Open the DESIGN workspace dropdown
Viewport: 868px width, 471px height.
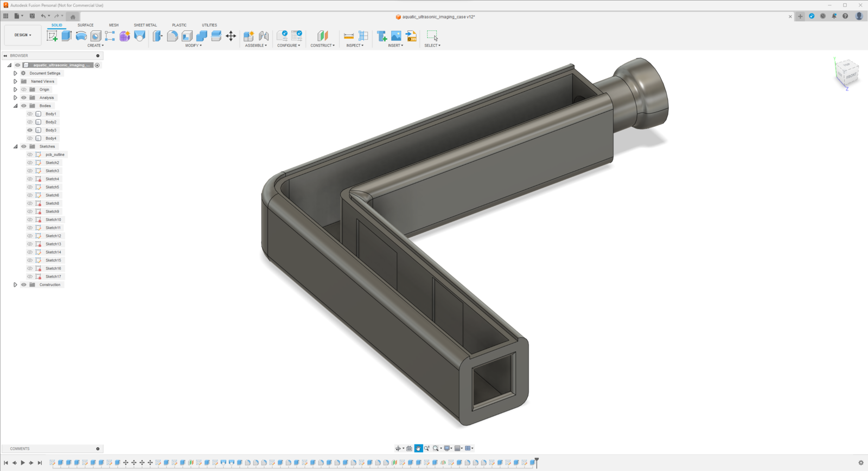click(x=23, y=35)
